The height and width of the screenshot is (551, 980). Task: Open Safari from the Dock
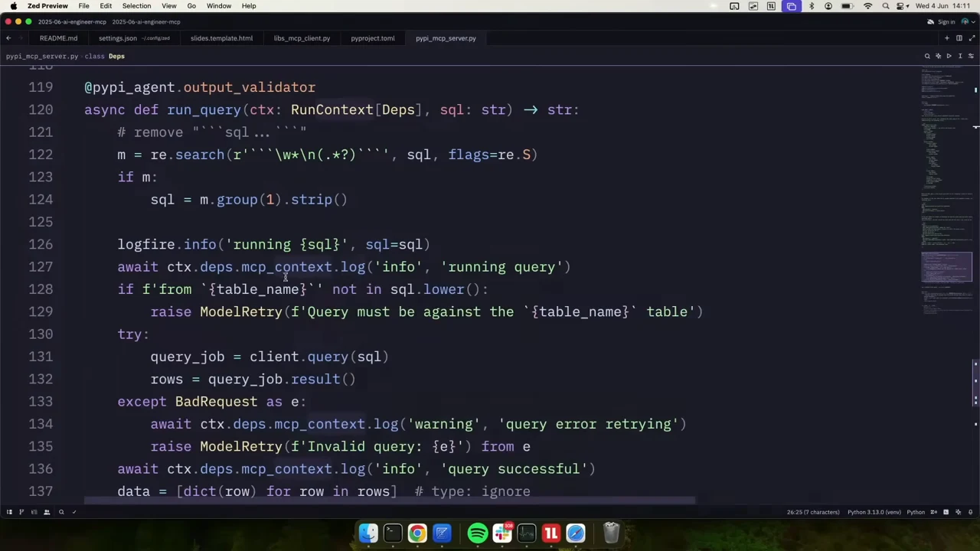(576, 533)
